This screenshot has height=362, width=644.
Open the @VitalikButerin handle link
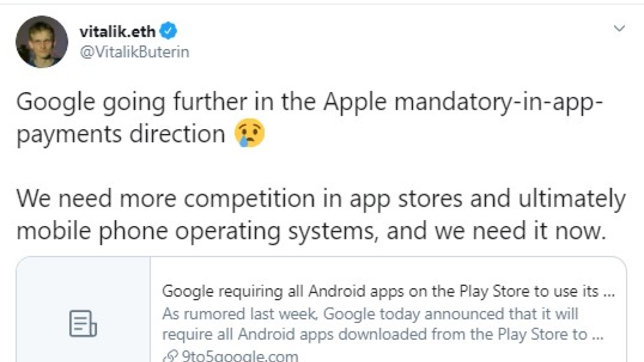pos(134,52)
